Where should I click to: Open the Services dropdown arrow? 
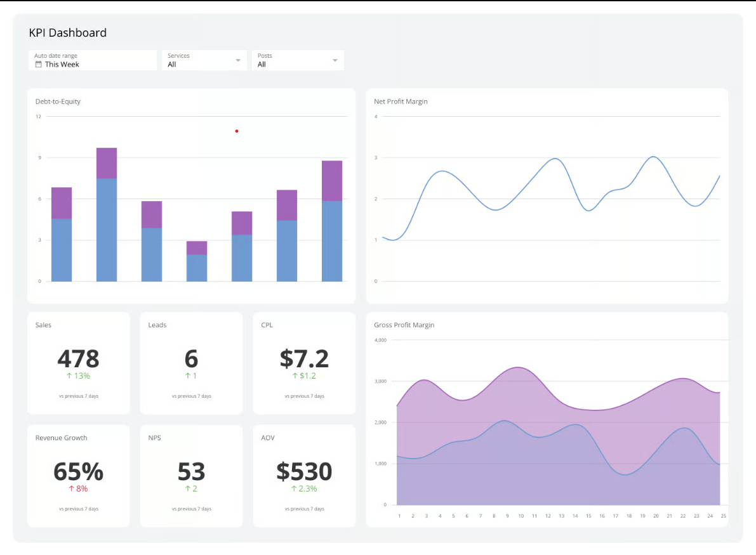pyautogui.click(x=238, y=61)
